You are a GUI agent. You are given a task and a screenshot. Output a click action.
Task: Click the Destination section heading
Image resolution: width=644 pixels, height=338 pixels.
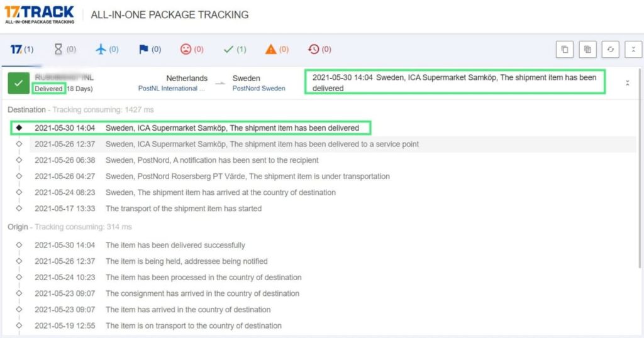click(x=26, y=109)
